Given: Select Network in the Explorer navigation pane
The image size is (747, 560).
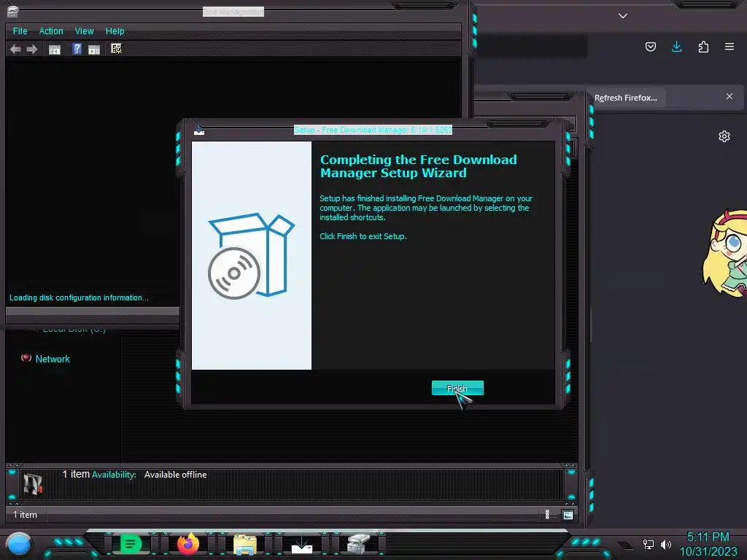Looking at the screenshot, I should [x=53, y=359].
